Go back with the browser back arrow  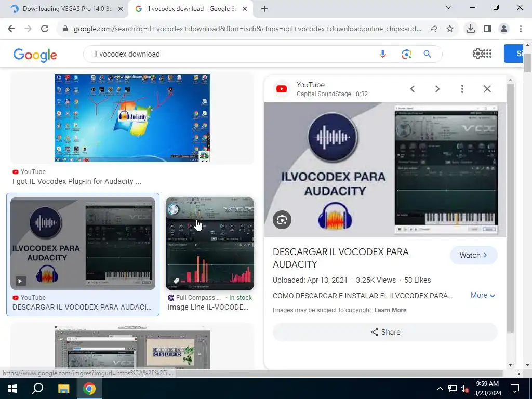pos(11,29)
